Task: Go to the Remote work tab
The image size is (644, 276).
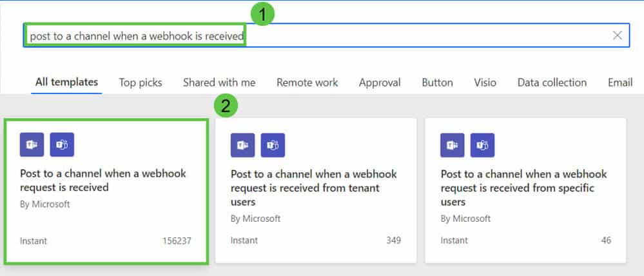Action: 307,83
